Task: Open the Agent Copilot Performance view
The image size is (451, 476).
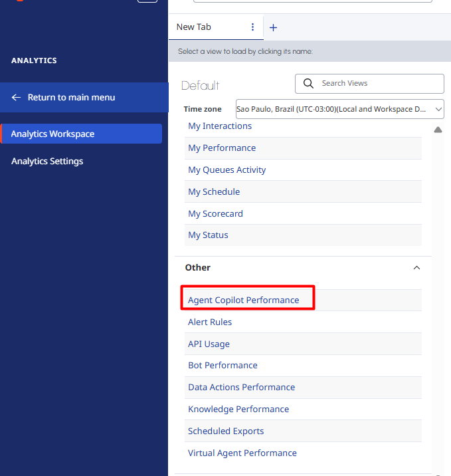Action: [244, 300]
